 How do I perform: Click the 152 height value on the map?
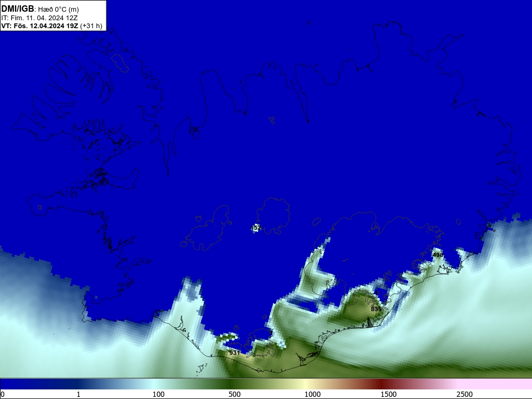(256, 228)
